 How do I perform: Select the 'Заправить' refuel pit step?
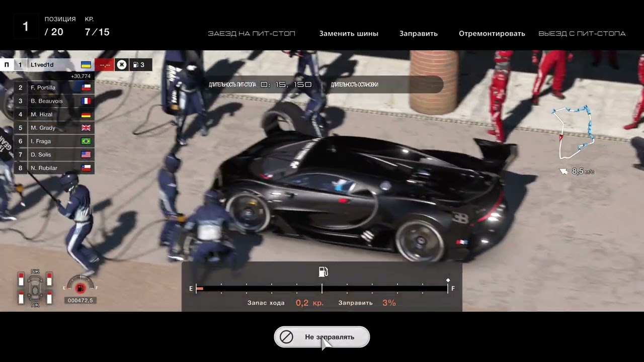point(419,34)
